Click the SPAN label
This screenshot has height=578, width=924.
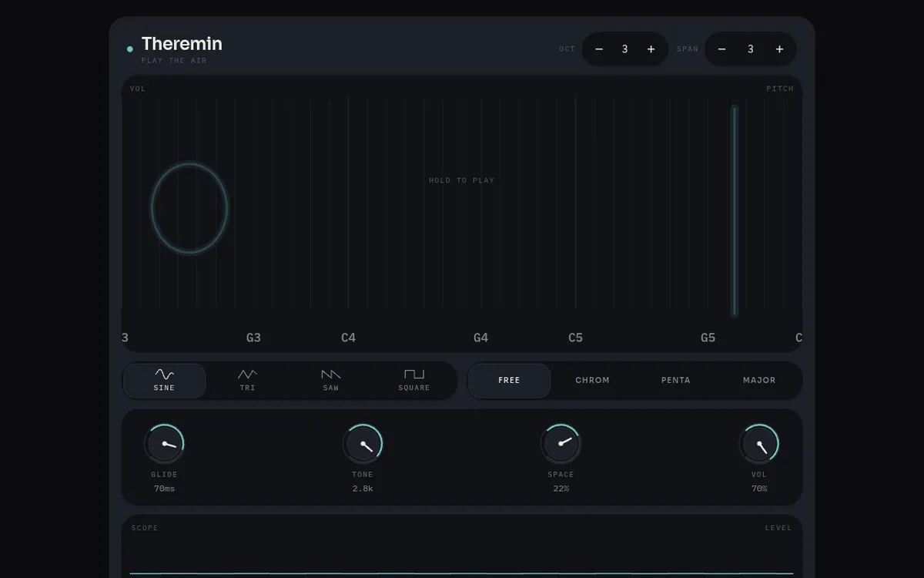coord(688,49)
